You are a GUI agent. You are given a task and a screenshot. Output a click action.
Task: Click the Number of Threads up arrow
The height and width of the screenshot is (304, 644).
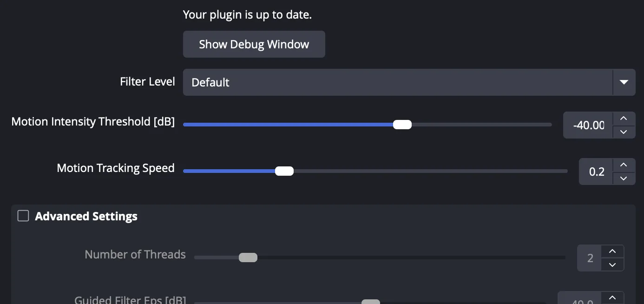(612, 251)
